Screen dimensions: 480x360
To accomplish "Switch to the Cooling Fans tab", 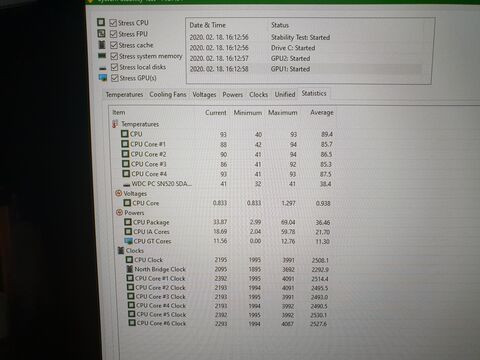I will (x=168, y=95).
